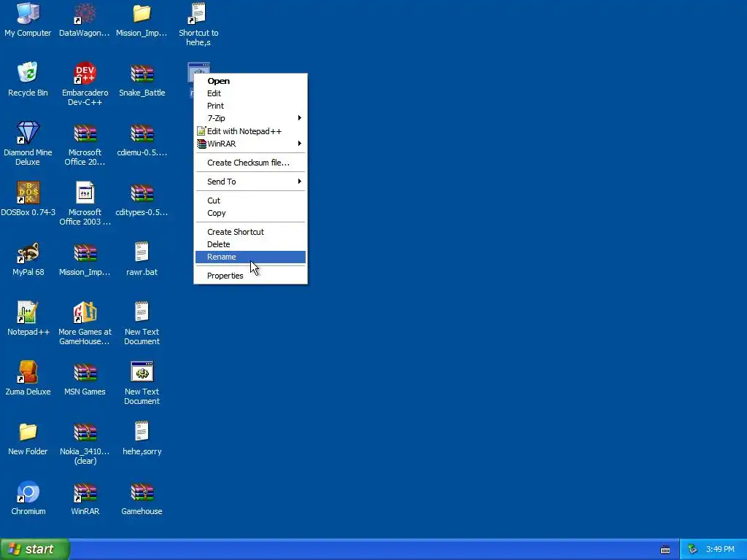Expand the Send To submenu

point(251,182)
